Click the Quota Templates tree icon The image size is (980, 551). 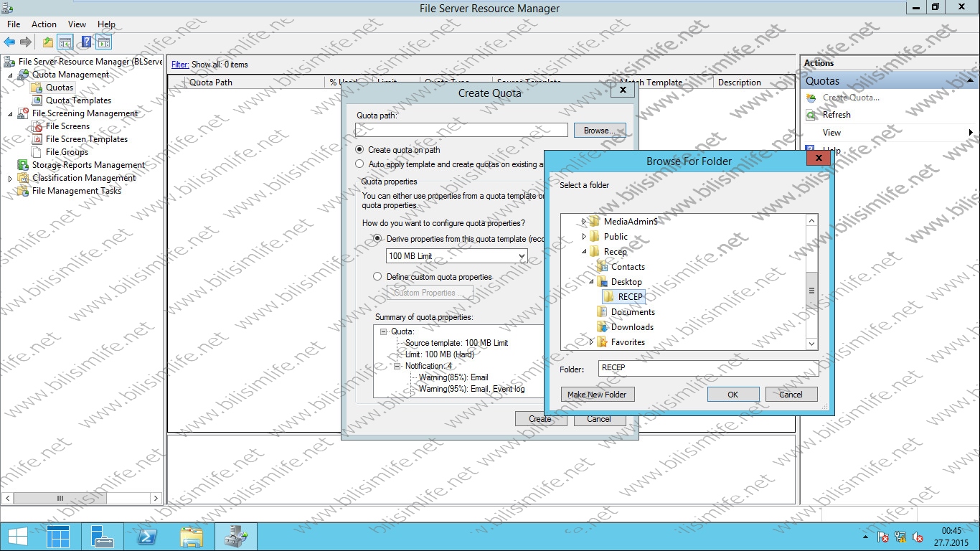pyautogui.click(x=37, y=100)
